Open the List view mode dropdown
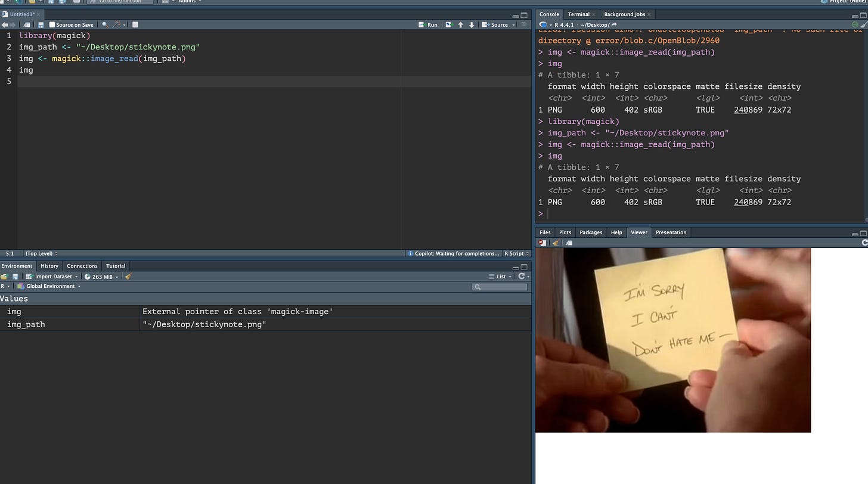This screenshot has width=868, height=484. [500, 277]
